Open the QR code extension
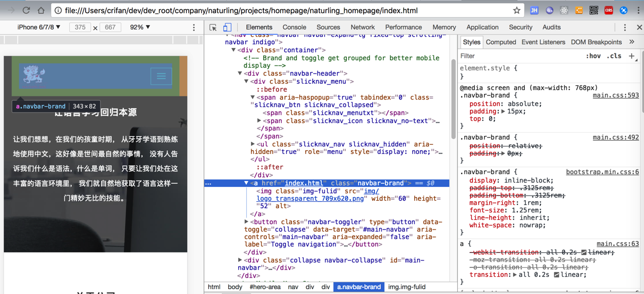Viewport: 644px width, 294px height. pyautogui.click(x=594, y=10)
